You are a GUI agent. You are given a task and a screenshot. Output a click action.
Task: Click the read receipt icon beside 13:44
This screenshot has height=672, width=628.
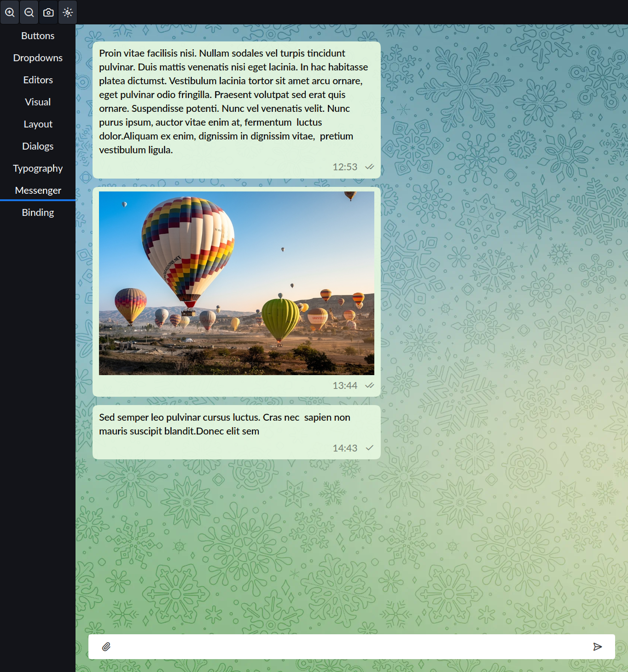click(x=370, y=385)
